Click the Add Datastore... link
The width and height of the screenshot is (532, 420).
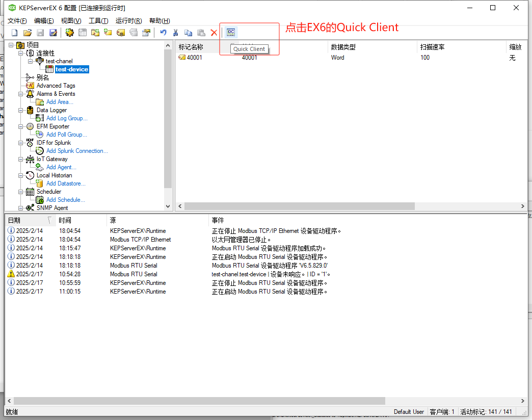pyautogui.click(x=66, y=183)
